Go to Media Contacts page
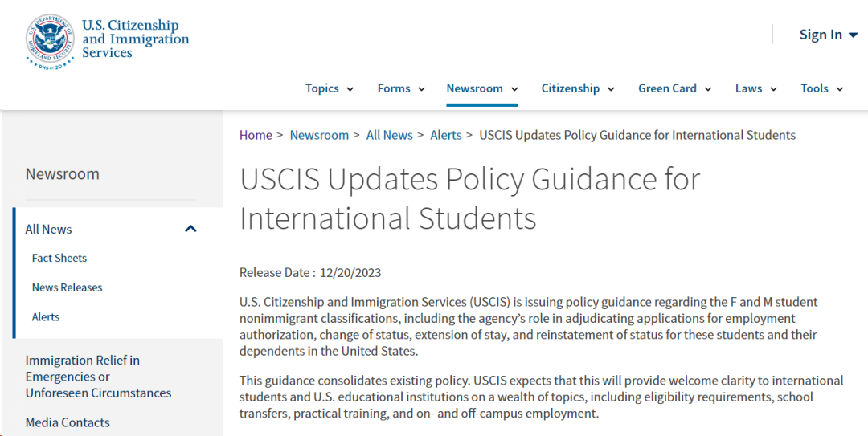The image size is (868, 436). pyautogui.click(x=68, y=422)
